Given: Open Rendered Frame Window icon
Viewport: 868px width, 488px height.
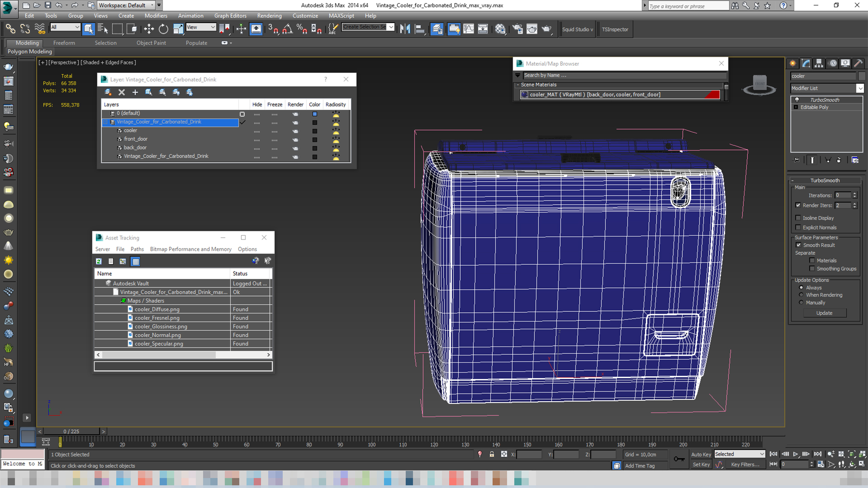Looking at the screenshot, I should point(532,29).
